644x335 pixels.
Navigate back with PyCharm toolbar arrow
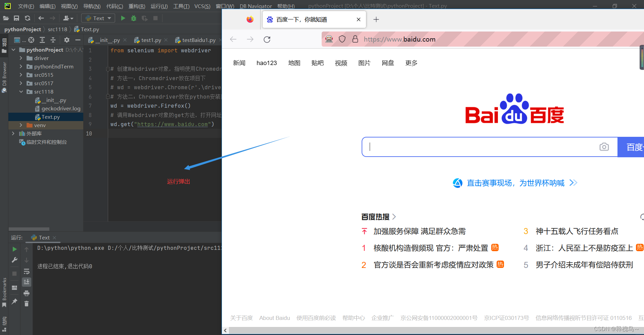[41, 18]
